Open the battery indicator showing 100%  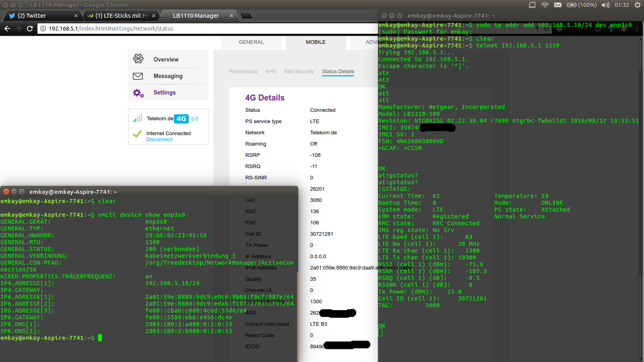pos(582,5)
